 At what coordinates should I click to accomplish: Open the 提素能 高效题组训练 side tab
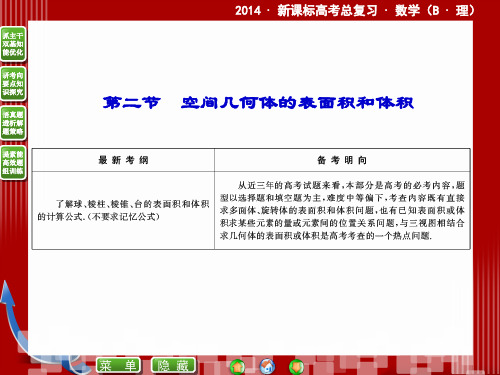(x=13, y=163)
